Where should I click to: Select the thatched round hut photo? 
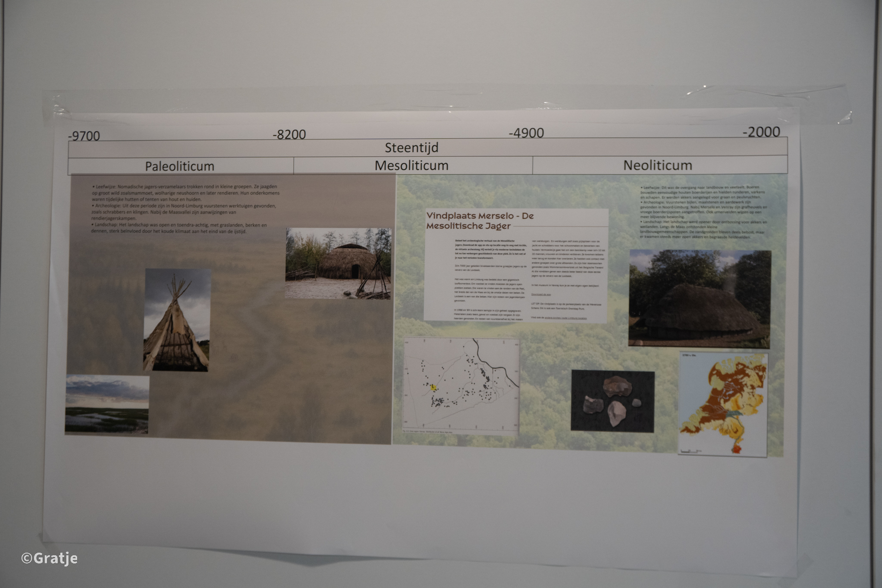click(x=339, y=263)
